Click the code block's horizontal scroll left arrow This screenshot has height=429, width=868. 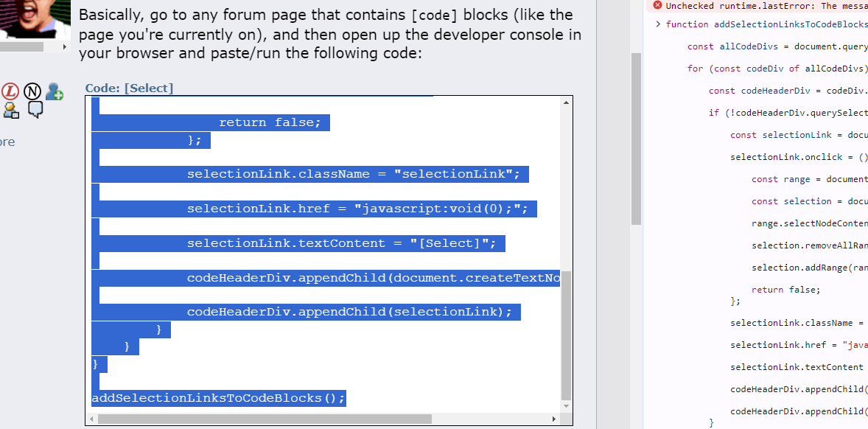92,419
